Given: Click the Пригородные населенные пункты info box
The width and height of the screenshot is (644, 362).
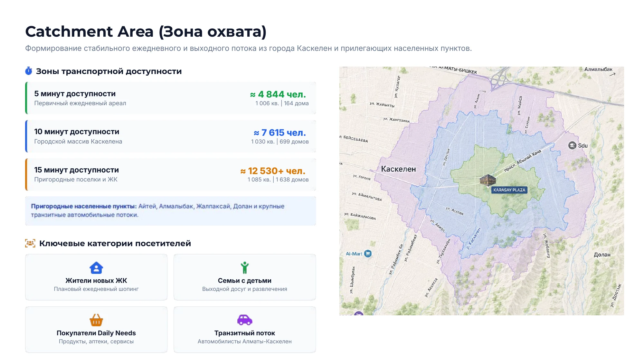Looking at the screenshot, I should click(x=171, y=211).
